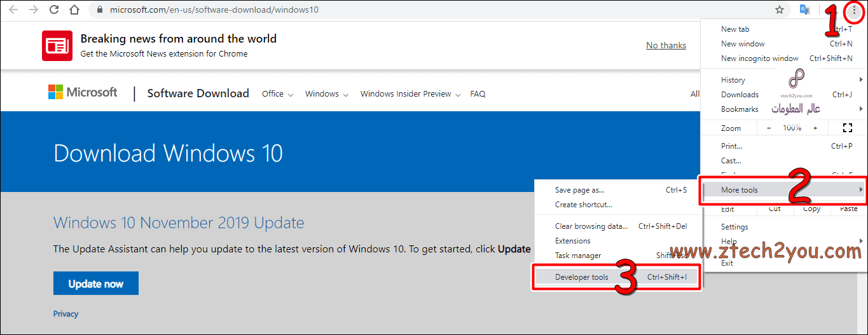
Task: Choose Exit from Chrome menu
Action: 783,263
